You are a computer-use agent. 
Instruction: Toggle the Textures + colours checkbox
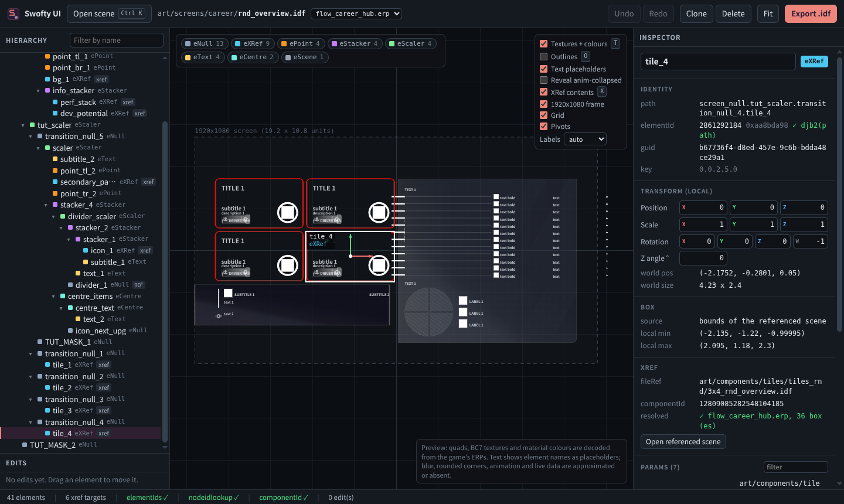[544, 43]
